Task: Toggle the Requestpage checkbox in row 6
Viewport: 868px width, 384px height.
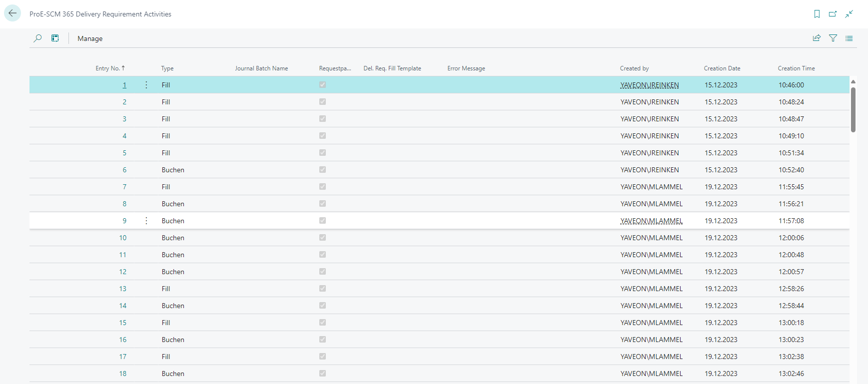Action: [x=322, y=170]
